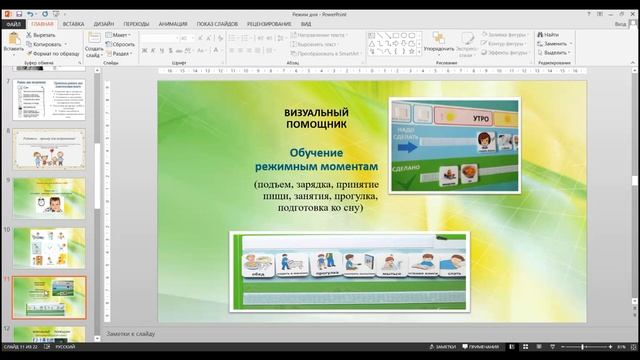Switch to ДИЗАЙН (Design) tab

point(104,24)
